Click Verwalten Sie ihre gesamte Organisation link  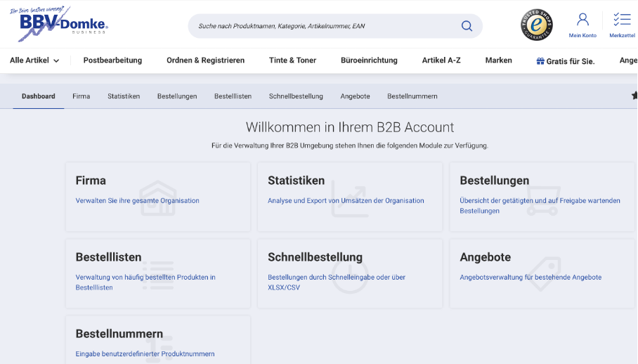[x=138, y=200]
